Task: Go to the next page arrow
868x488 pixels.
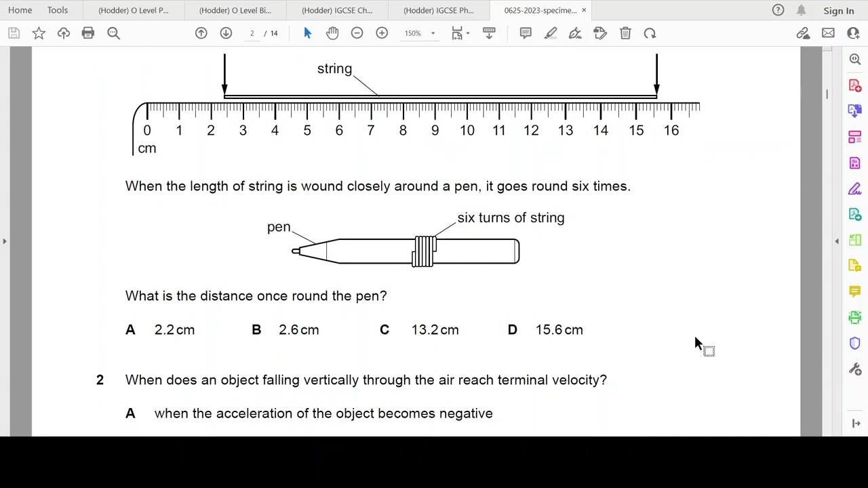Action: click(x=226, y=33)
